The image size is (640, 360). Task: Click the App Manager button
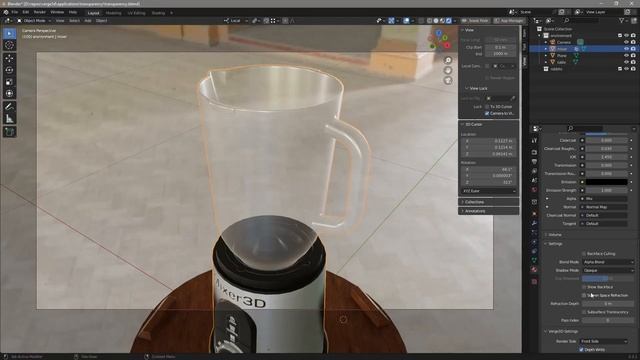tap(509, 20)
